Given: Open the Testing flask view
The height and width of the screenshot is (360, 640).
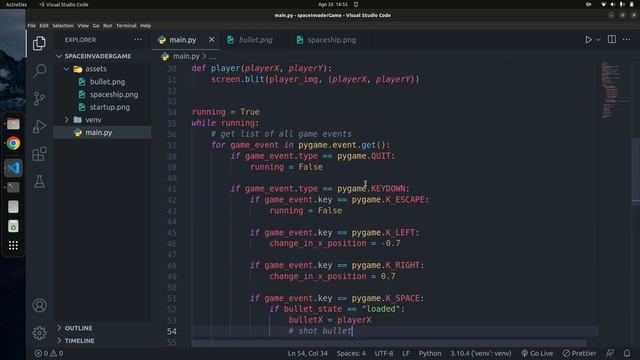Looking at the screenshot, I should [x=39, y=181].
